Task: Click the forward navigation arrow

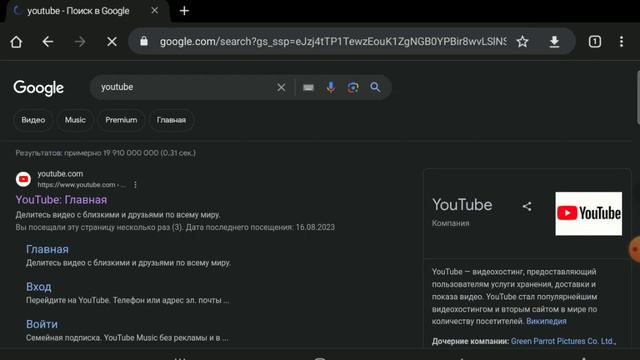Action: click(x=80, y=42)
